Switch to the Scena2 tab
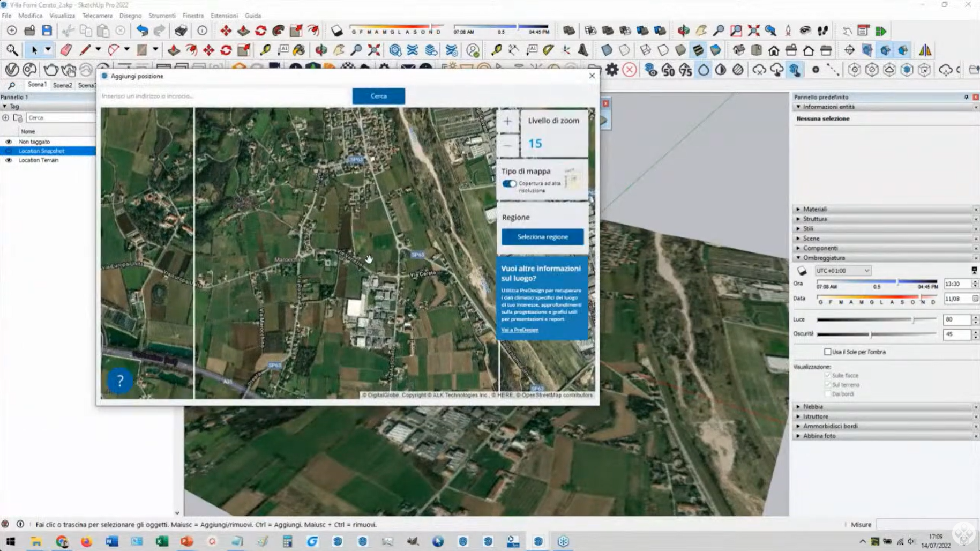Screen dimensions: 980x551 tap(62, 85)
